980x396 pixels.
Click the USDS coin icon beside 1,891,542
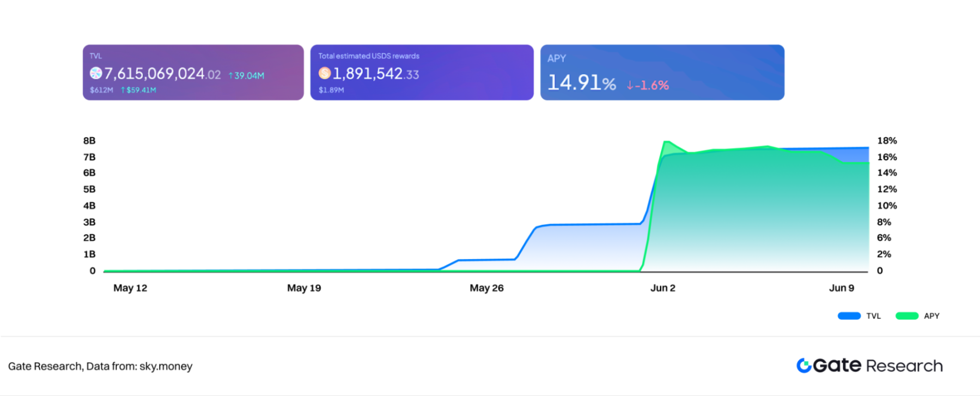pyautogui.click(x=325, y=73)
